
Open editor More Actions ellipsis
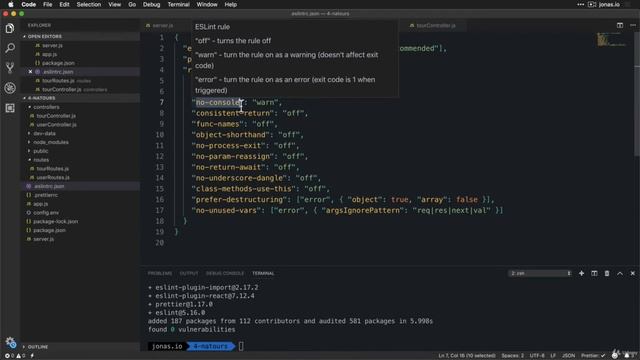pos(633,25)
